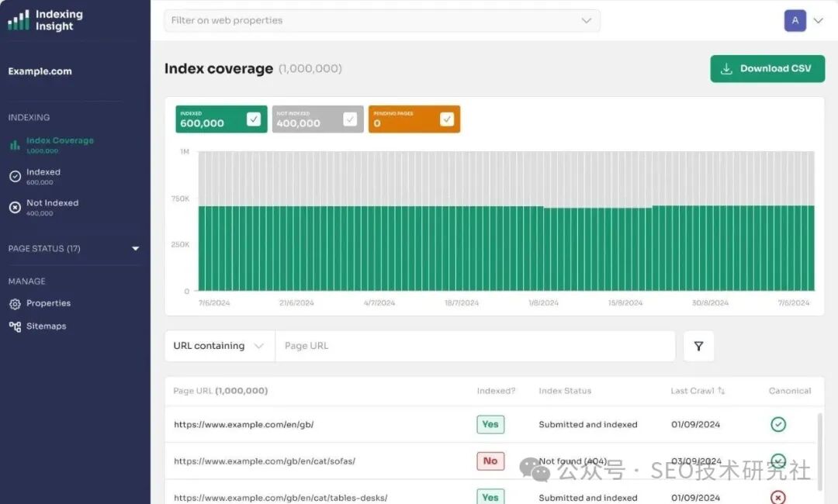Toggle the Pending Pages checkbox
Image resolution: width=838 pixels, height=504 pixels.
[446, 119]
